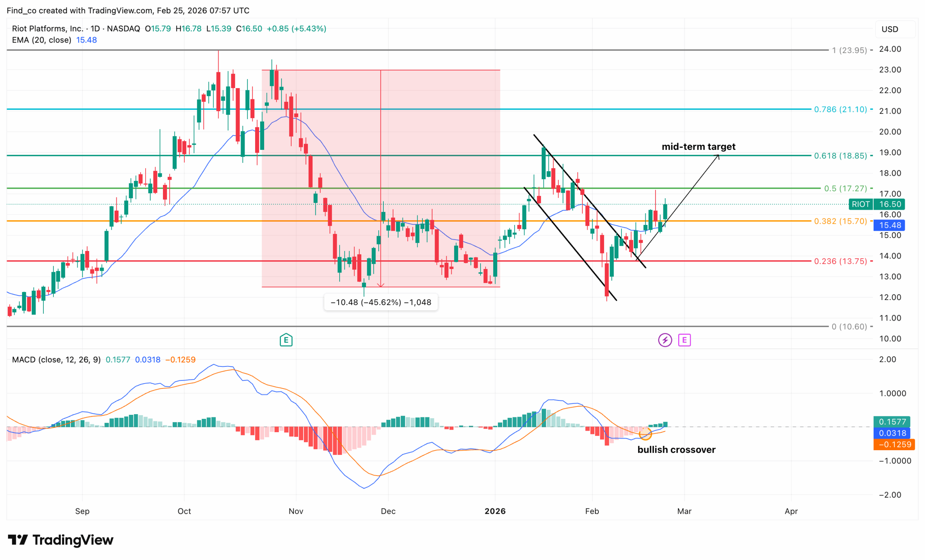Click the Dec label on the time axis
Image resolution: width=925 pixels, height=560 pixels.
(388, 511)
